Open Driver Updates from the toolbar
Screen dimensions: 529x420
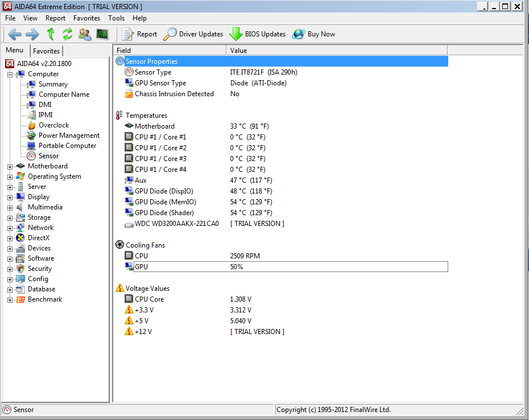click(x=193, y=34)
